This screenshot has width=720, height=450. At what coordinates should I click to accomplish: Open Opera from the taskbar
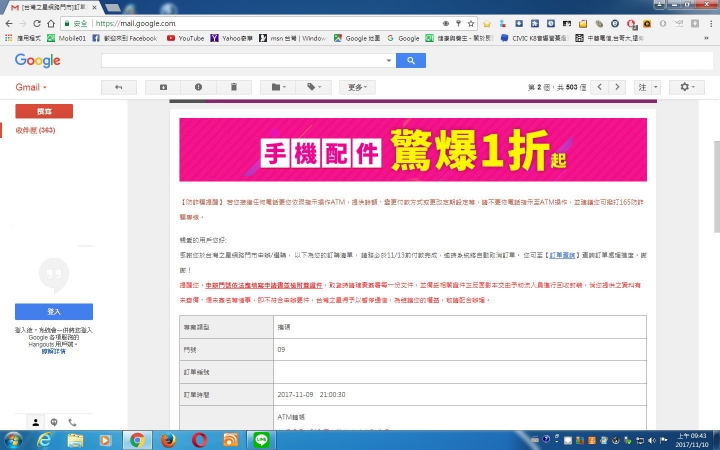tap(199, 440)
